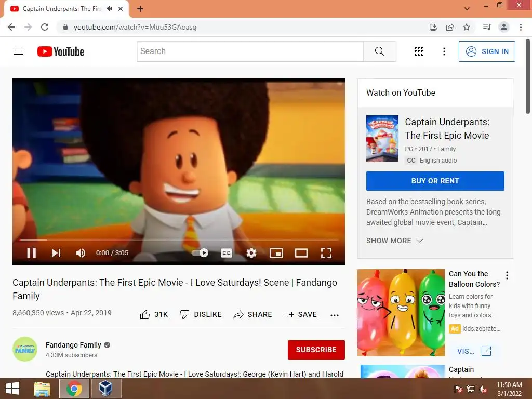This screenshot has width=532, height=399.
Task: Mute tab via speaker icon
Action: point(109,9)
